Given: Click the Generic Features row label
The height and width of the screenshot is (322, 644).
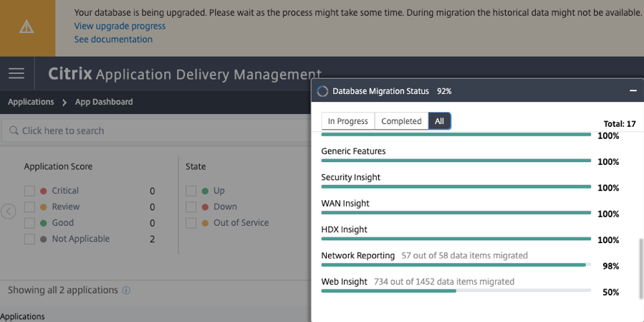Looking at the screenshot, I should (x=354, y=151).
